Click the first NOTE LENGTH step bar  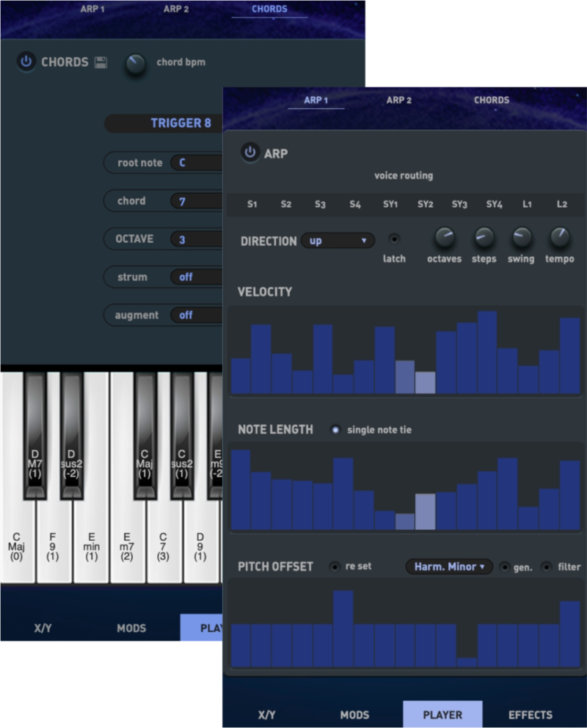[241, 489]
